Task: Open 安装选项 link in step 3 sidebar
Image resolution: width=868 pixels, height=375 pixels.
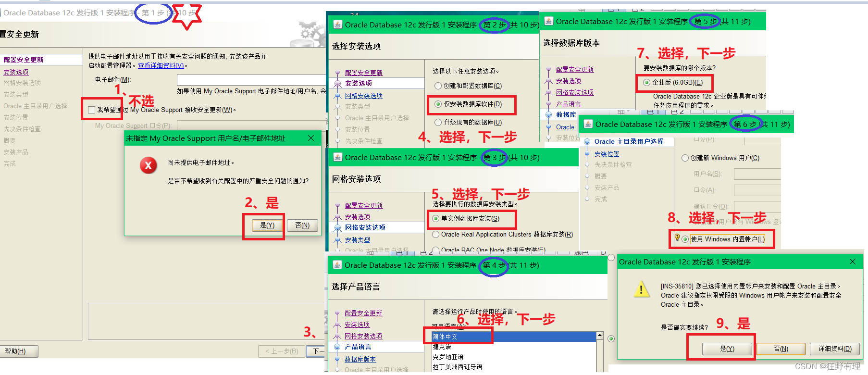Action: tap(358, 217)
